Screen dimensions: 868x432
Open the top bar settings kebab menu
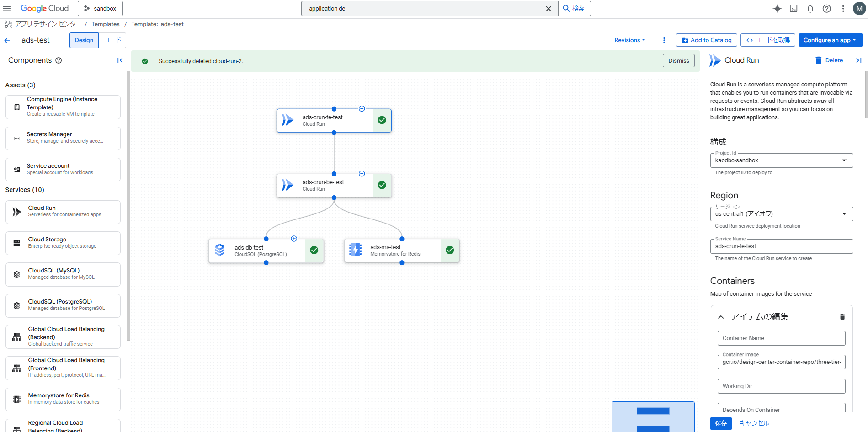point(843,9)
